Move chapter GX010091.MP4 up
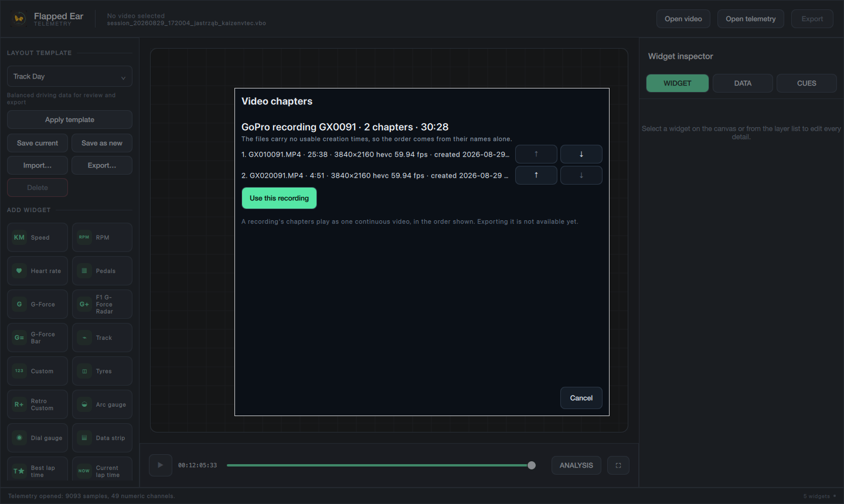The height and width of the screenshot is (504, 844). [536, 154]
